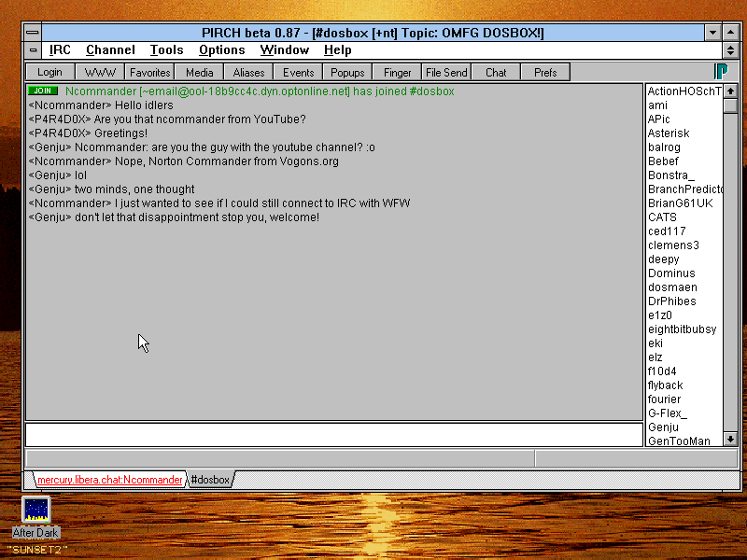Click the 'Hello idlers' chat message
This screenshot has height=560, width=747.
(101, 105)
